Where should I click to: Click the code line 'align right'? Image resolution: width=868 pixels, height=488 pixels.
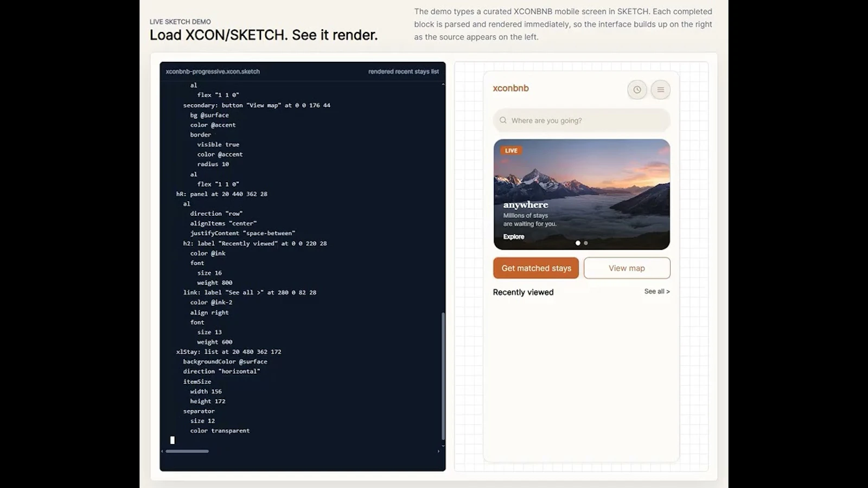[209, 312]
